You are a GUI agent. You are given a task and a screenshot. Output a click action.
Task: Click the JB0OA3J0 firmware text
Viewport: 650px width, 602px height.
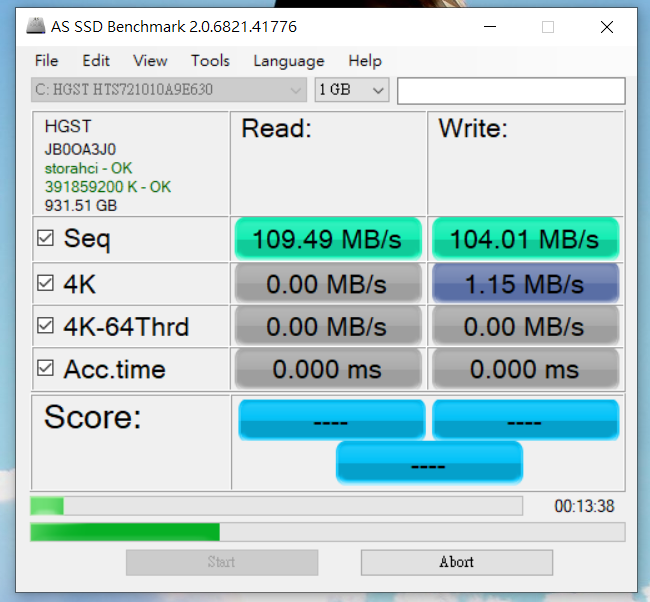coord(80,149)
